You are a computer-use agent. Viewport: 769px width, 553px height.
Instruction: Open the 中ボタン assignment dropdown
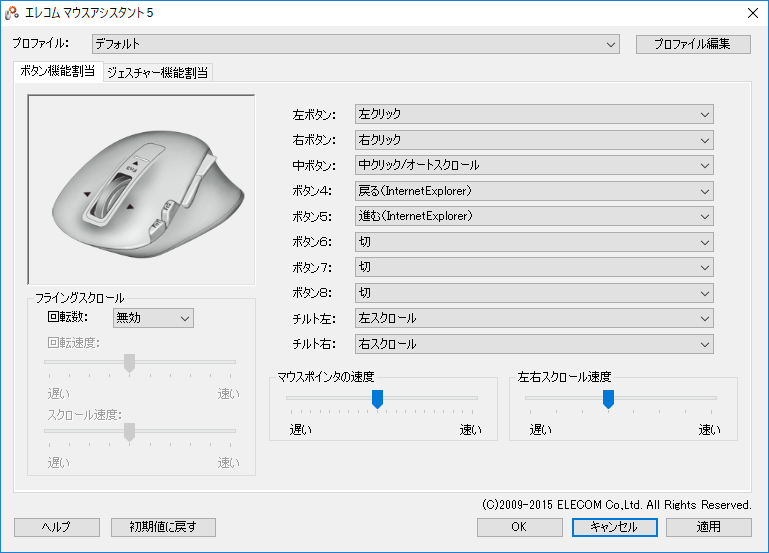click(534, 165)
